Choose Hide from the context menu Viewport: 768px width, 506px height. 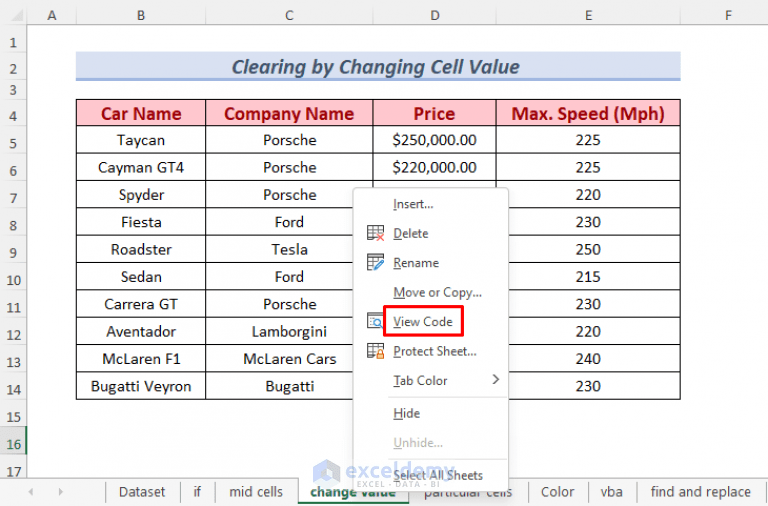click(x=431, y=413)
